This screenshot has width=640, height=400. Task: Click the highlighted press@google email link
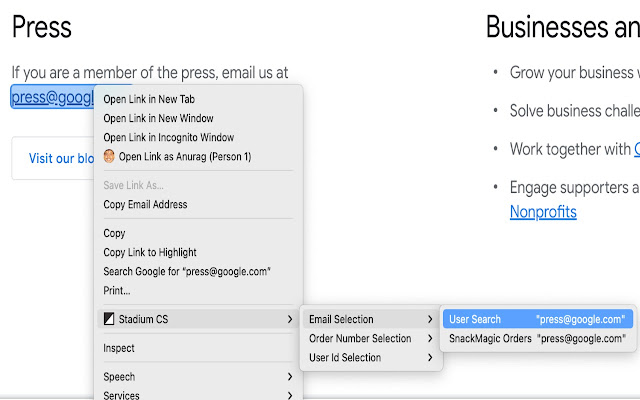click(52, 97)
